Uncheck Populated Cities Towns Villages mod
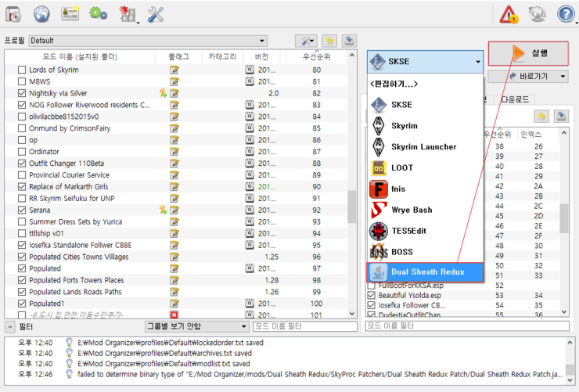 coord(22,257)
